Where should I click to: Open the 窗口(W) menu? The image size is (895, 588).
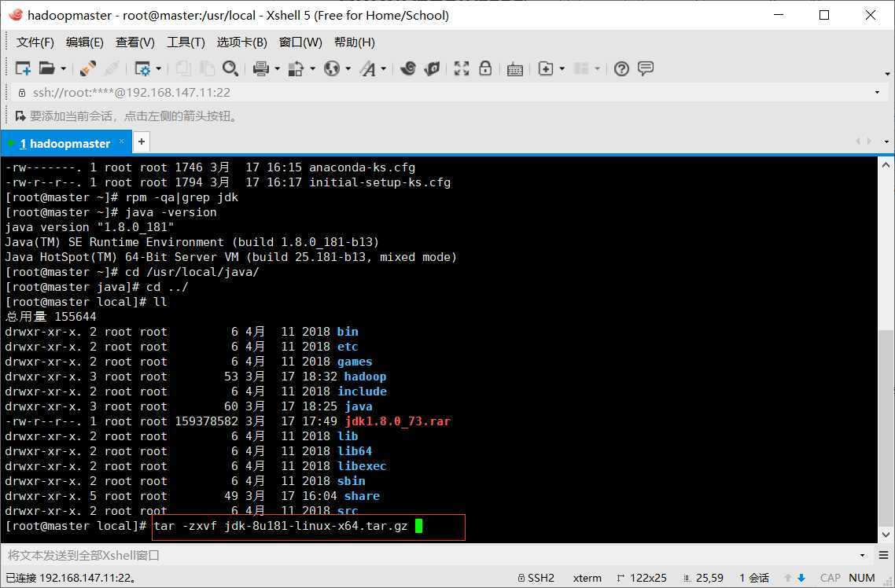pyautogui.click(x=300, y=42)
